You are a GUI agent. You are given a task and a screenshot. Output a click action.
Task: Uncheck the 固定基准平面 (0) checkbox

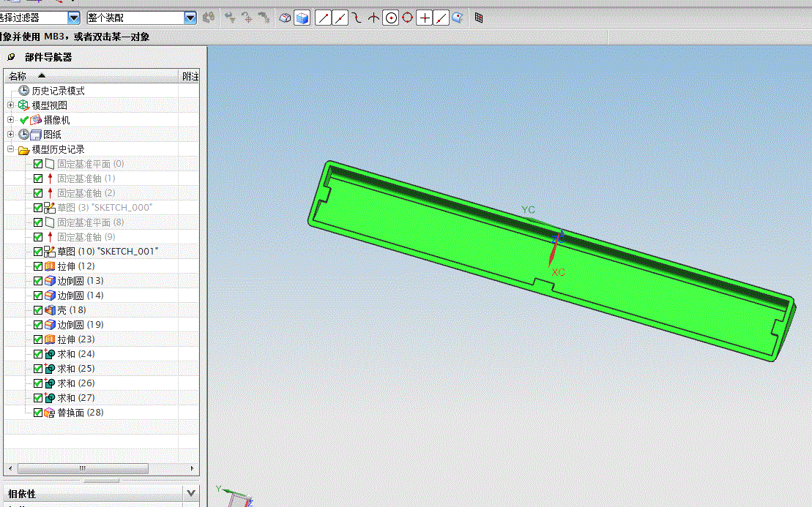click(38, 164)
